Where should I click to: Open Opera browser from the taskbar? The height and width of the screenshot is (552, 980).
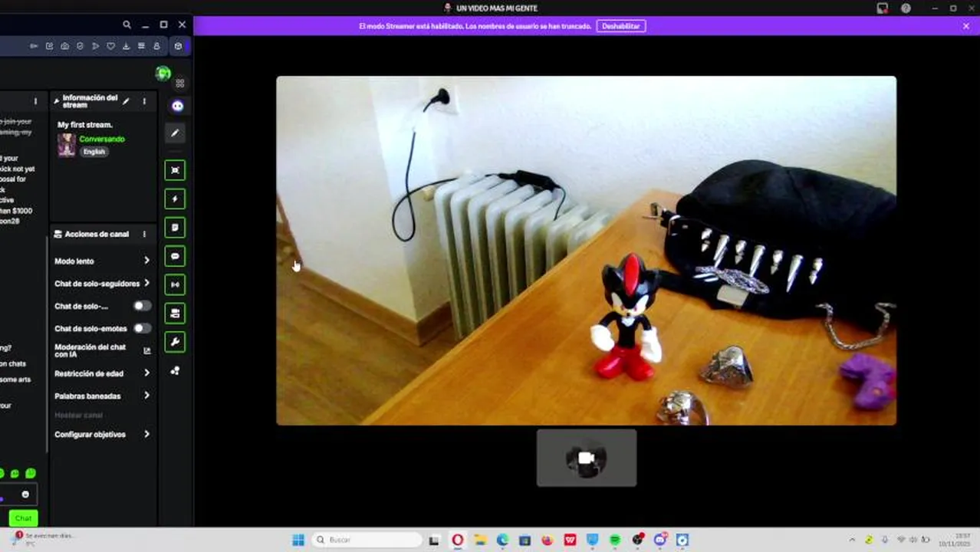click(458, 540)
